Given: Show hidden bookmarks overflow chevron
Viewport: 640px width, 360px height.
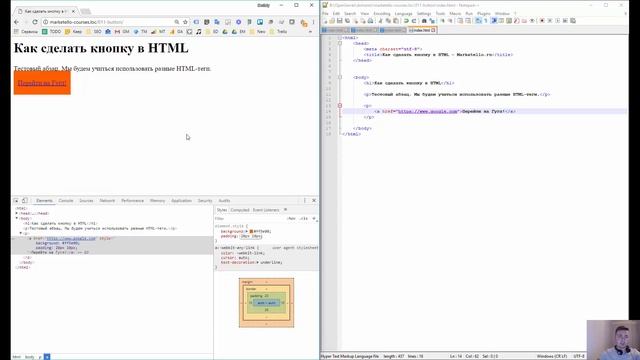Looking at the screenshot, I should (x=310, y=31).
